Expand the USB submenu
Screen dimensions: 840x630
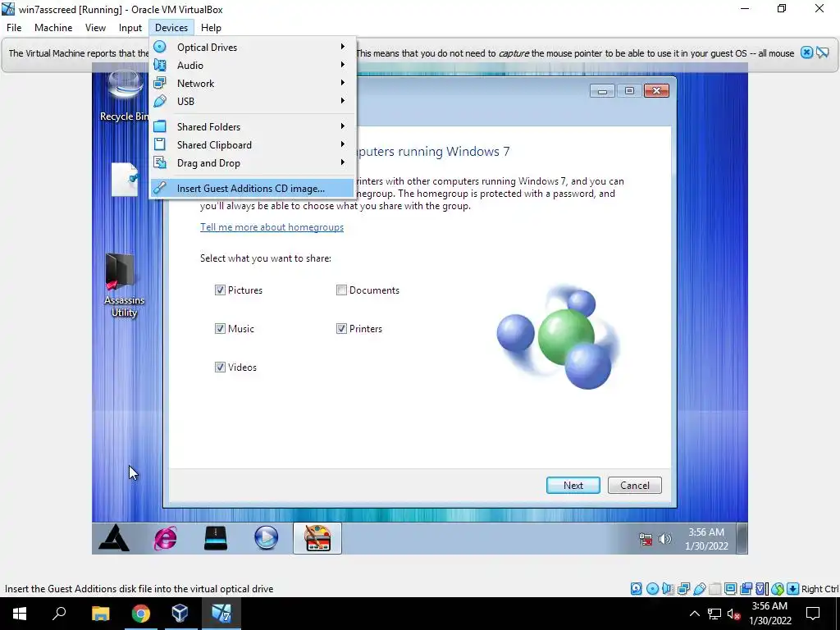coord(253,101)
